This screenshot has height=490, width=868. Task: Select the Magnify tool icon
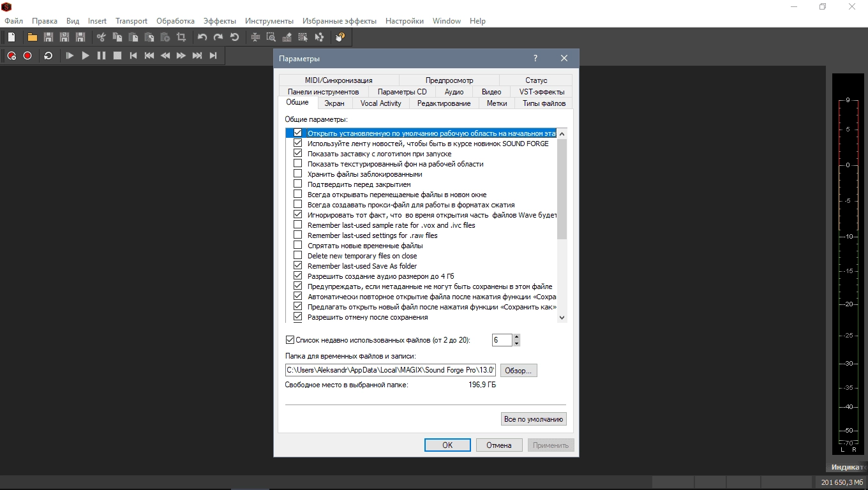(271, 37)
